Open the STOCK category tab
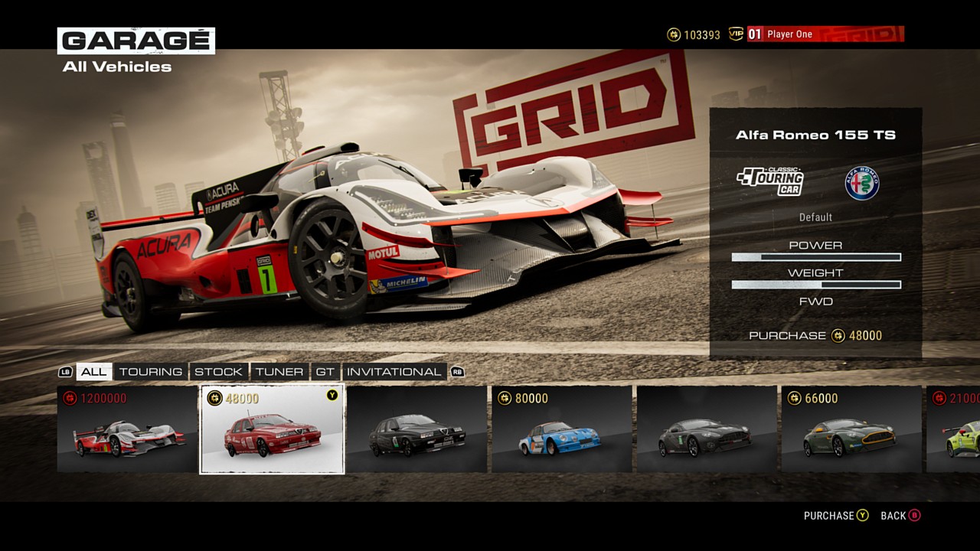 [218, 372]
